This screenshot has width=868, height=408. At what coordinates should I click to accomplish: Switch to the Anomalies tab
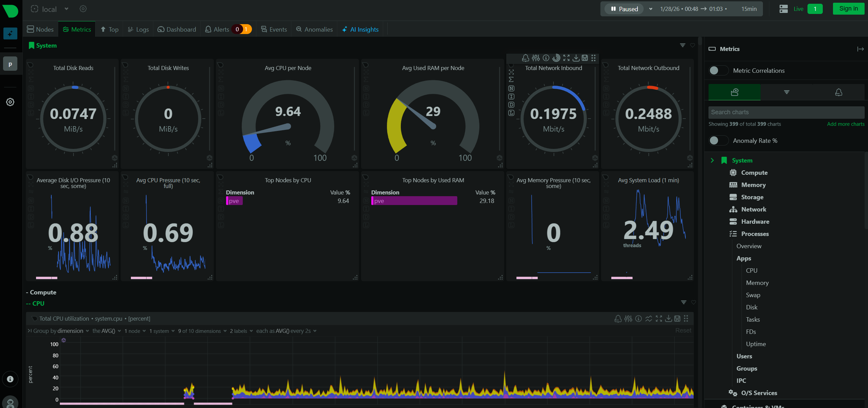[314, 29]
